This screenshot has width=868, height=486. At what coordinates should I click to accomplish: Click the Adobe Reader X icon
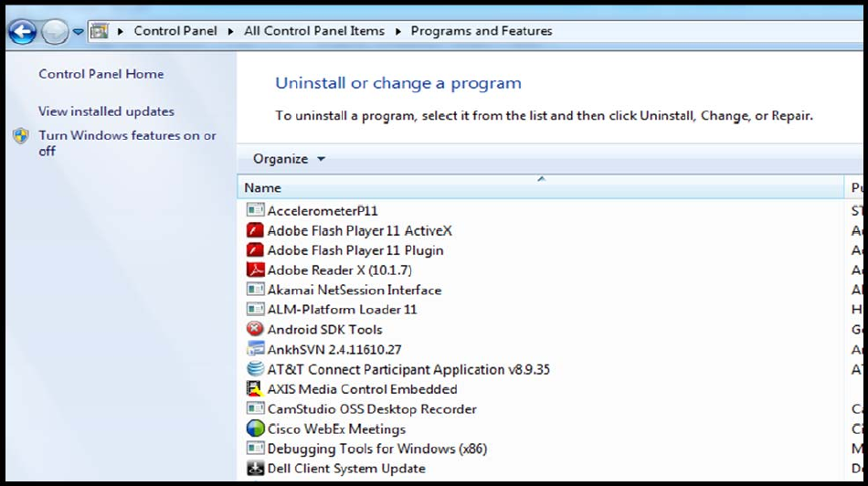click(255, 270)
